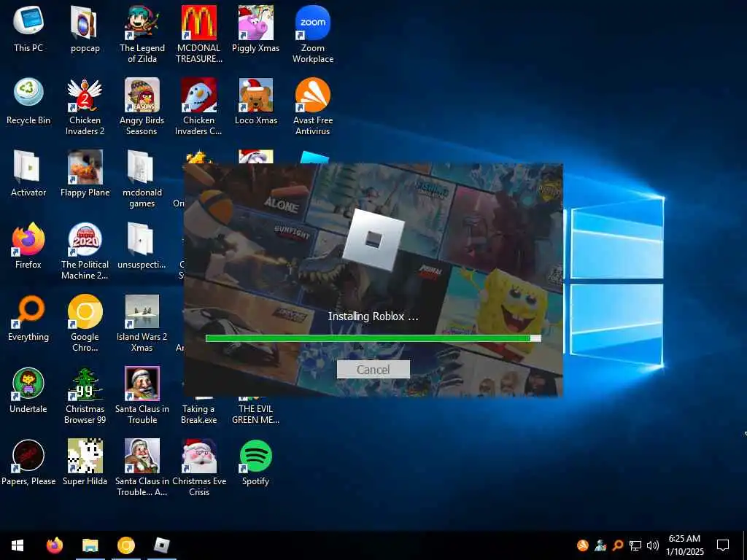Open File Explorer from the taskbar
Screen dimensions: 747x560
click(x=90, y=545)
